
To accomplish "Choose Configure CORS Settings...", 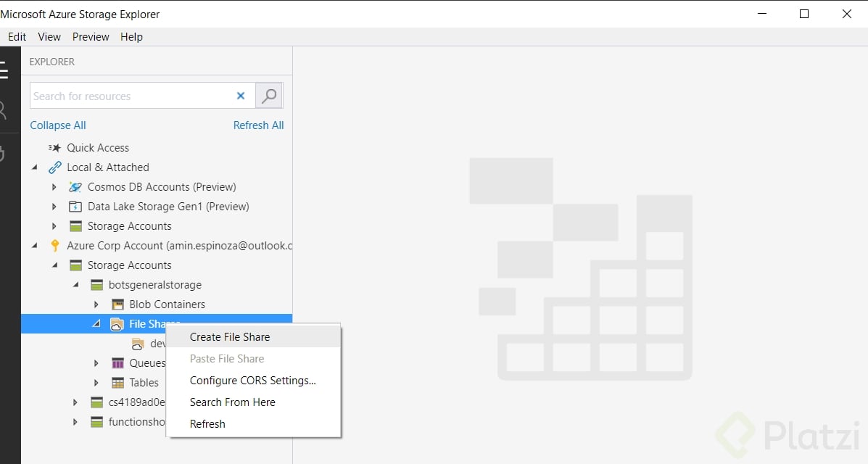I will pos(254,381).
